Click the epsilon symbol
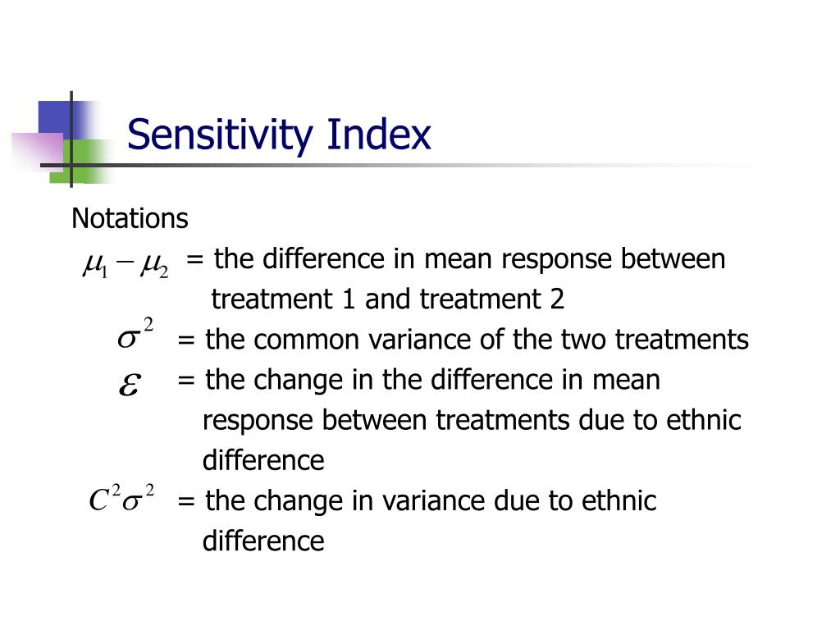 point(130,384)
